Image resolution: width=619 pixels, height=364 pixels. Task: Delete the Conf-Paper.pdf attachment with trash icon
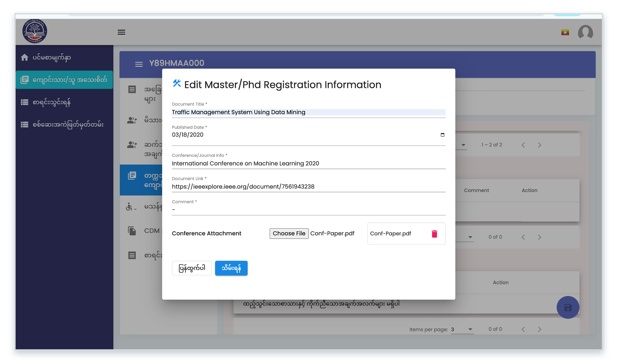click(434, 234)
